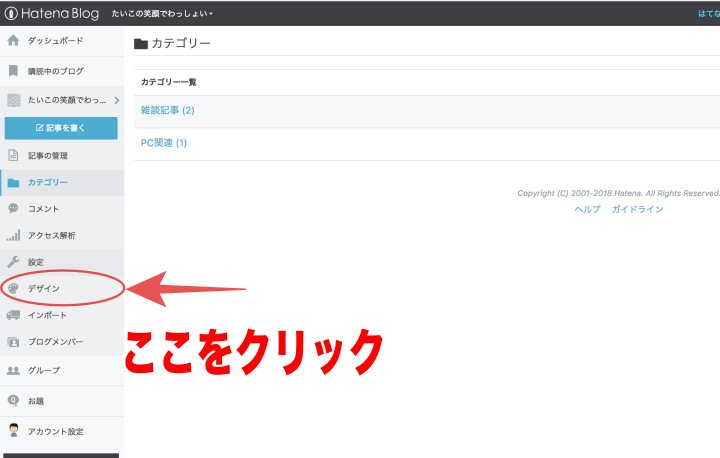
Task: Click the truck icon beside インポート
Action: 13,315
